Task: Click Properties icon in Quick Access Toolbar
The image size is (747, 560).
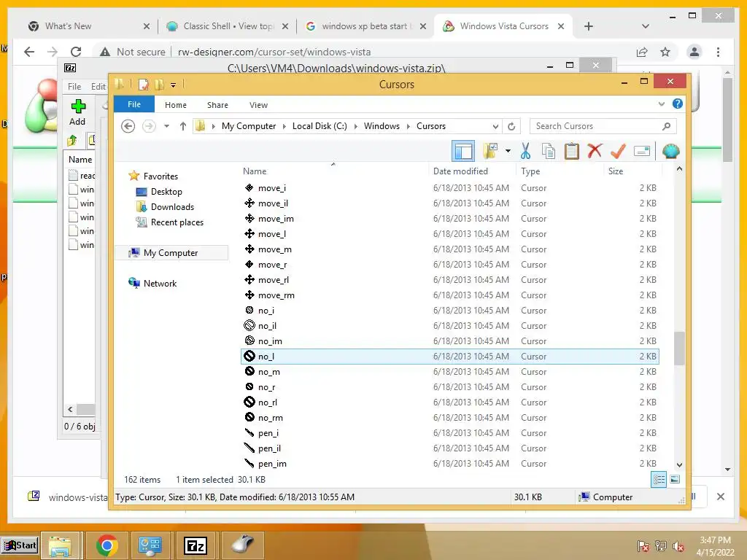Action: tap(143, 85)
